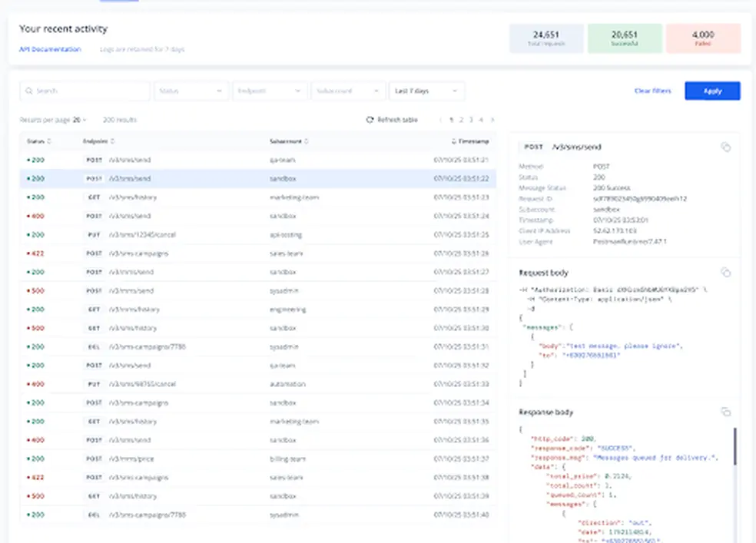The height and width of the screenshot is (543, 756).
Task: Sort the table by Status column
Action: pos(38,141)
